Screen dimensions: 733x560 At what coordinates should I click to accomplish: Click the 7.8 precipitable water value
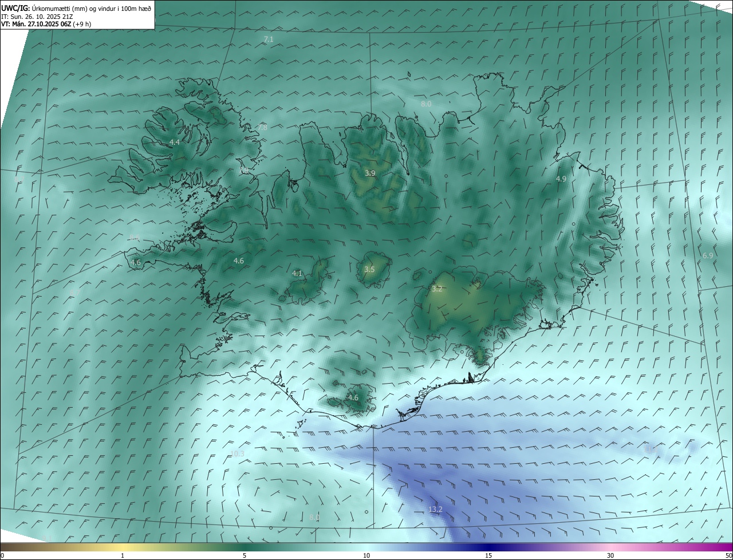262,128
